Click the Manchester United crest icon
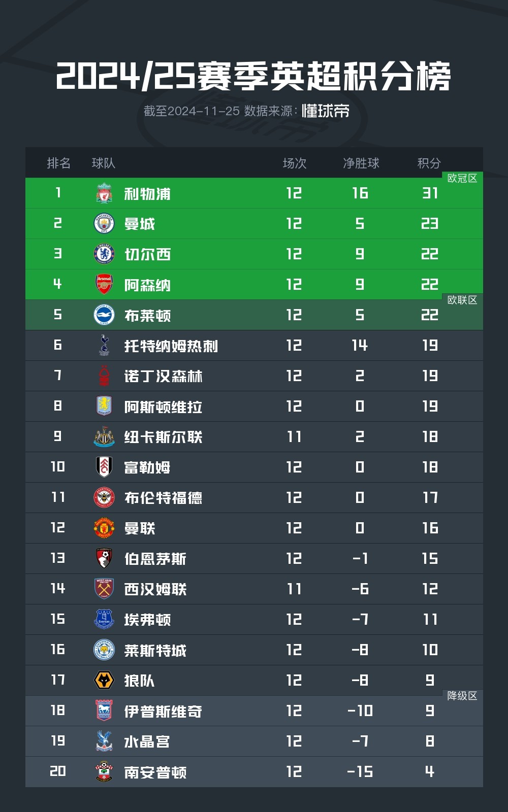 point(104,528)
